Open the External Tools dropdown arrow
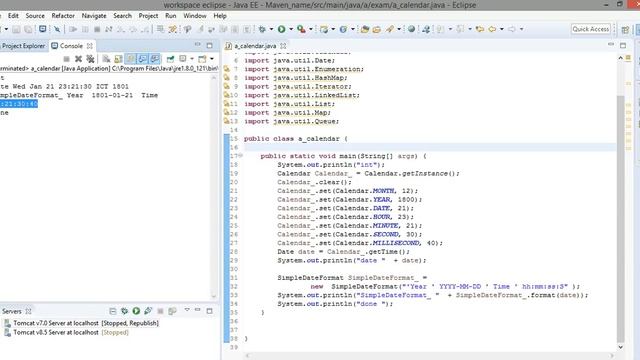 coord(311,29)
